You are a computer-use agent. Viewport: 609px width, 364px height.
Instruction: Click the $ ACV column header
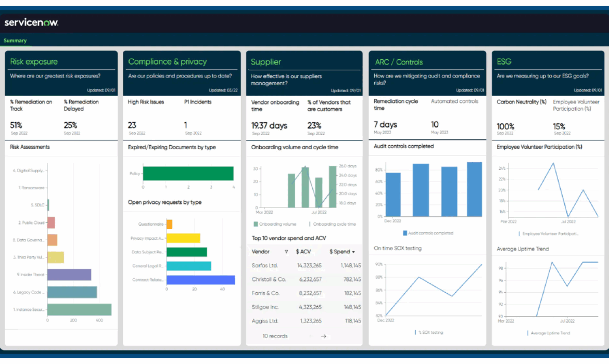[303, 252]
